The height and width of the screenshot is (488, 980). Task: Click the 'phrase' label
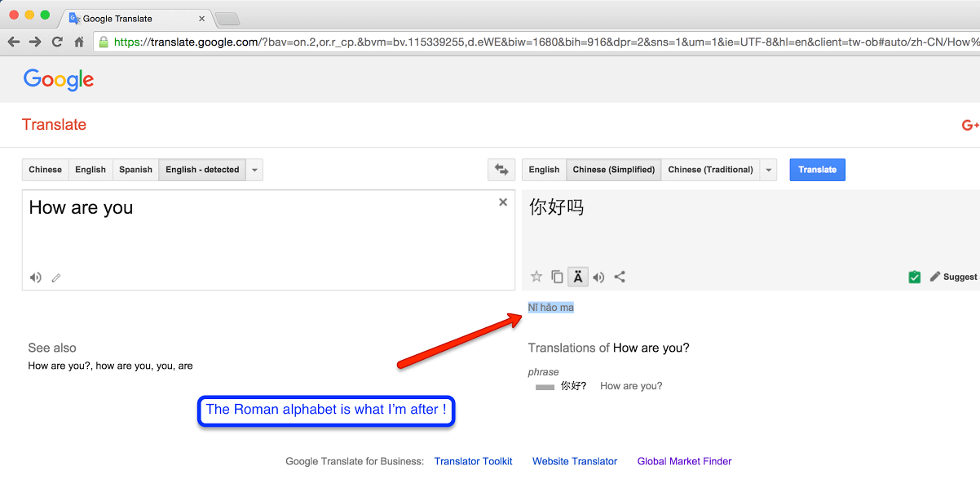click(x=544, y=372)
